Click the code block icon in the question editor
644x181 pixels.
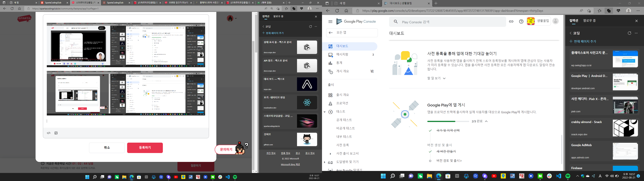(49, 133)
